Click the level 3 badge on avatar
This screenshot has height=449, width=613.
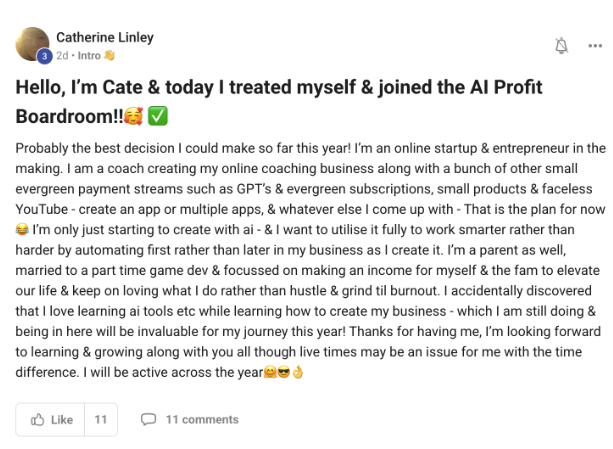(x=45, y=56)
